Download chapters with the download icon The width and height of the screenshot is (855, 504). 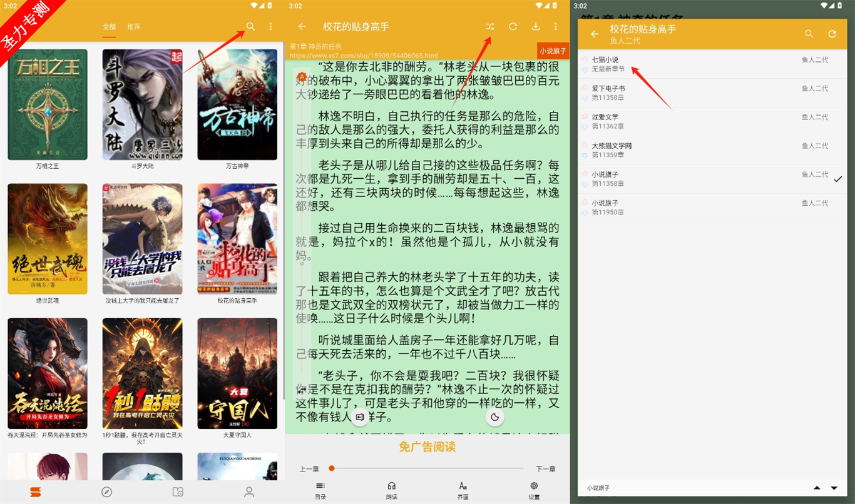(535, 26)
